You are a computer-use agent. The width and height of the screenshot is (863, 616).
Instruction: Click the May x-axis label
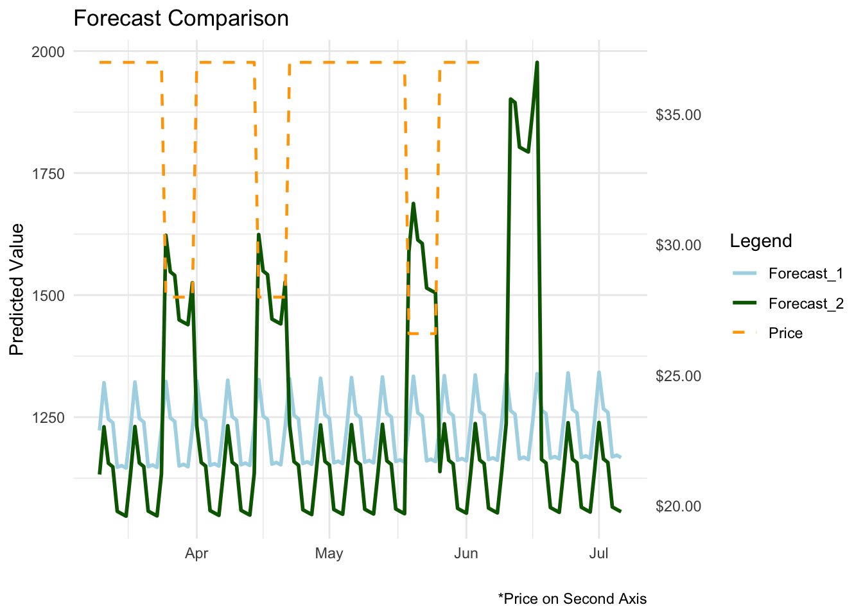(x=329, y=553)
